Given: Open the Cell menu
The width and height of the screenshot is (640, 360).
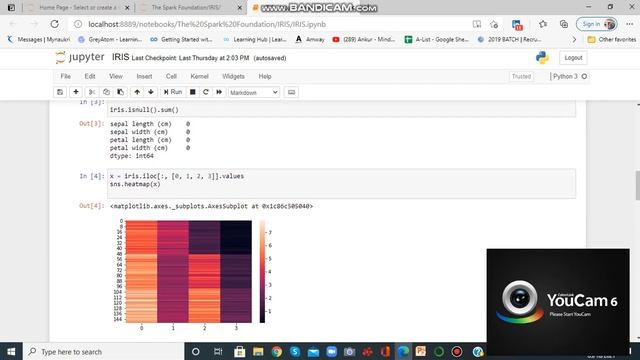Looking at the screenshot, I should coord(171,76).
